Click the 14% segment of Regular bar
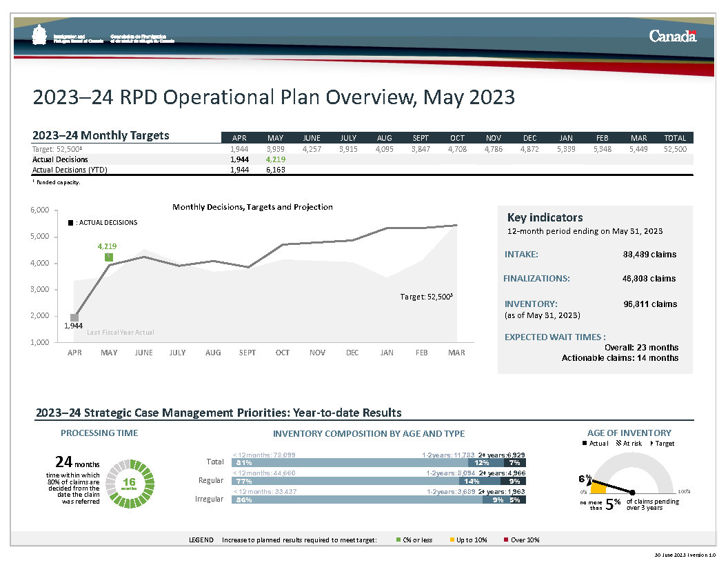Viewport: 728px width, 563px height. click(472, 481)
